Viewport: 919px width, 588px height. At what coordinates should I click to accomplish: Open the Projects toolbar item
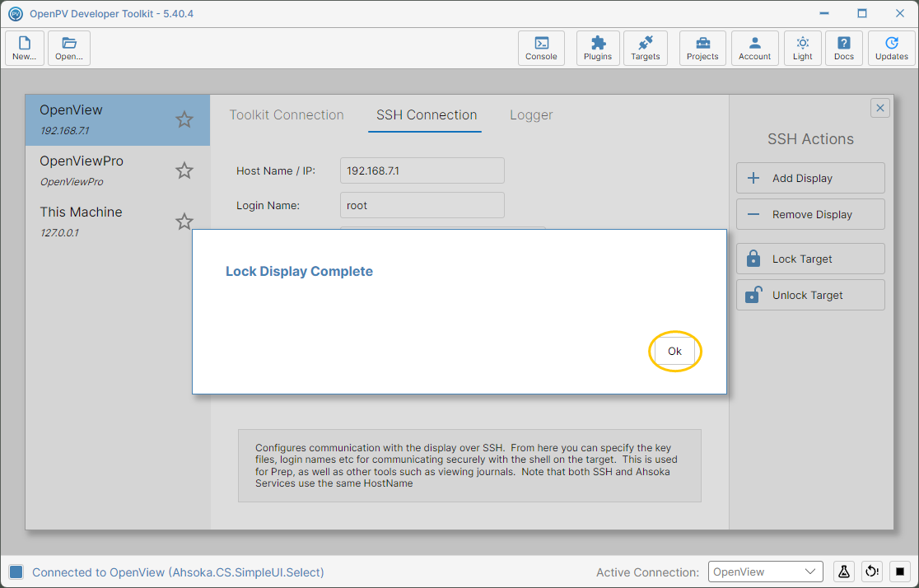(702, 48)
